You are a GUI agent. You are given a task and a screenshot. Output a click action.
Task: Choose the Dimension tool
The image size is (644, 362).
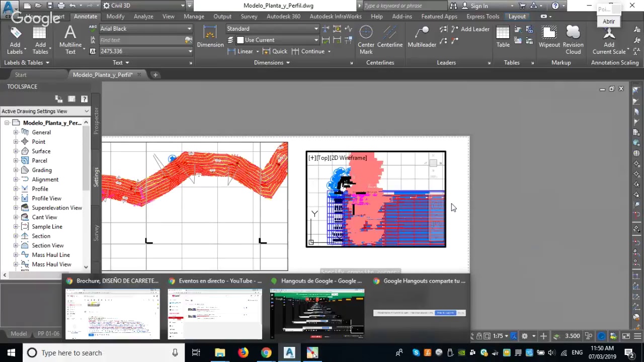click(x=210, y=37)
